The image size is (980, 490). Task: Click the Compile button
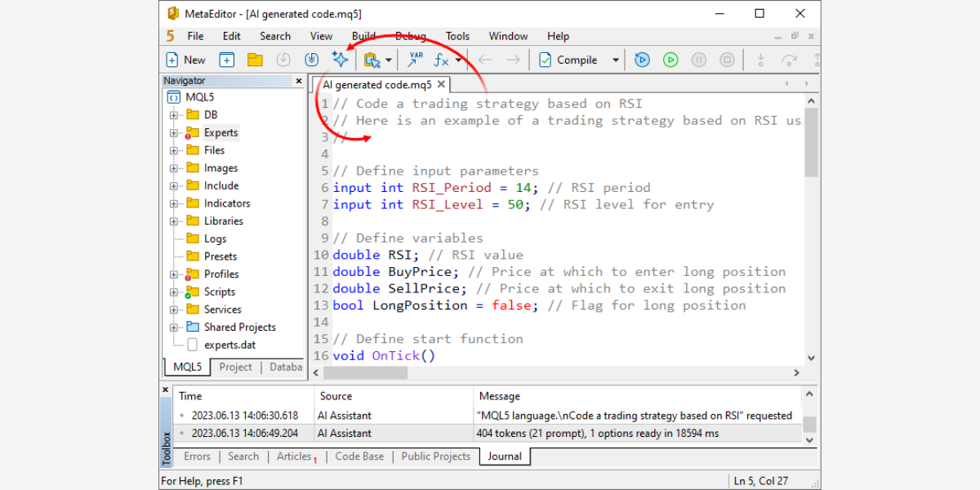click(x=568, y=60)
